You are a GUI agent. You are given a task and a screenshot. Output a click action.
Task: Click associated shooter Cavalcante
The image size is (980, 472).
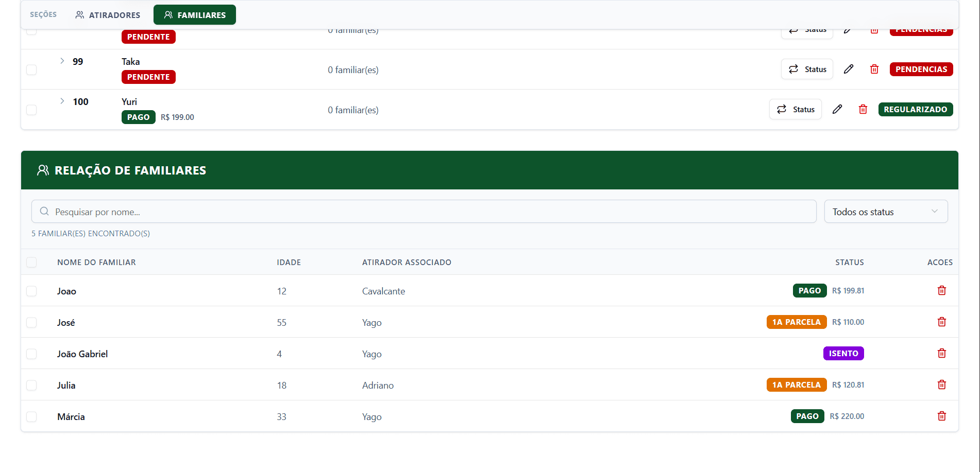pyautogui.click(x=383, y=291)
